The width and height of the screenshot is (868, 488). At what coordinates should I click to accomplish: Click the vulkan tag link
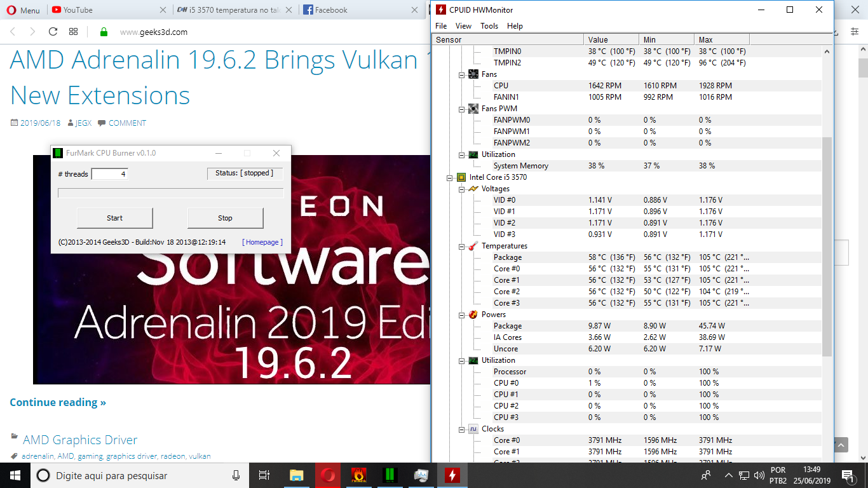click(x=200, y=456)
